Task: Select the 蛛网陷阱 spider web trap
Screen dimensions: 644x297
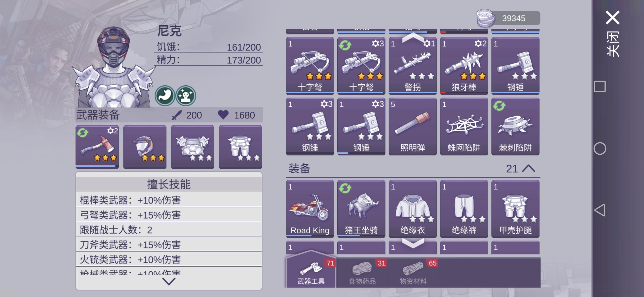Action: [464, 126]
